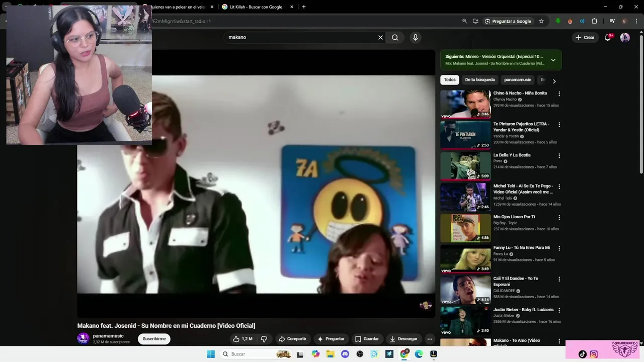
Task: Open the blue sound wave extension
Action: [x=582, y=21]
